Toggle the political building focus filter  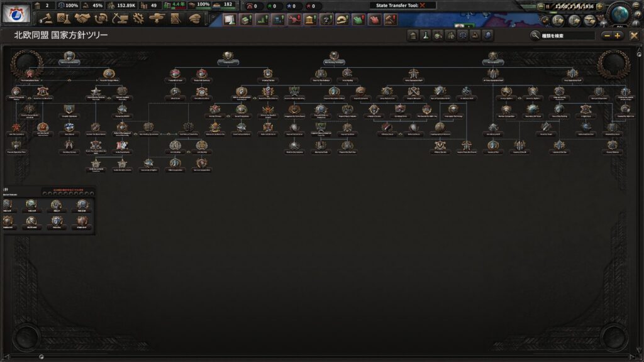click(413, 36)
